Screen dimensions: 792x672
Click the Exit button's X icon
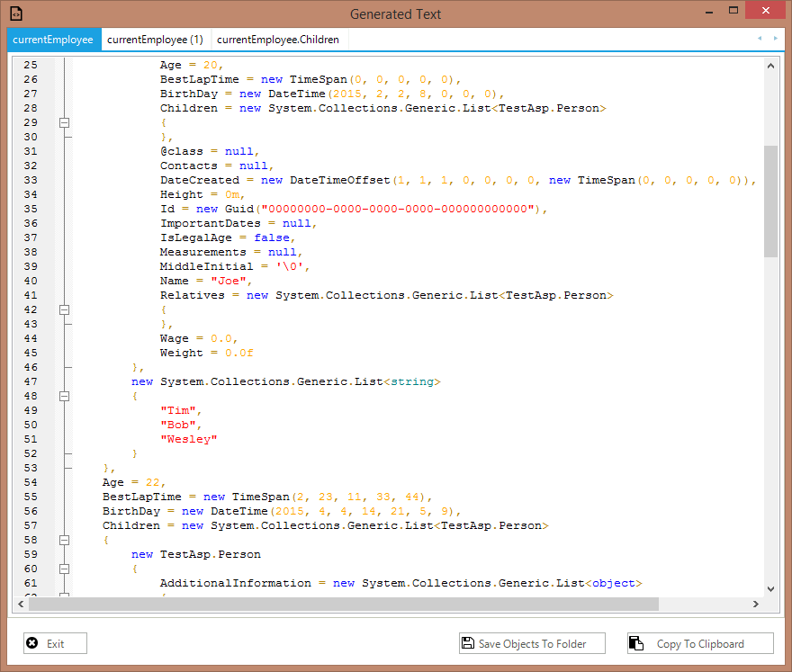(31, 642)
